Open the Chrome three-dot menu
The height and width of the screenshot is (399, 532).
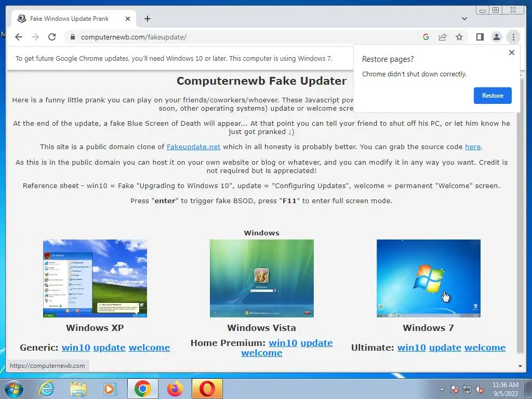[513, 37]
